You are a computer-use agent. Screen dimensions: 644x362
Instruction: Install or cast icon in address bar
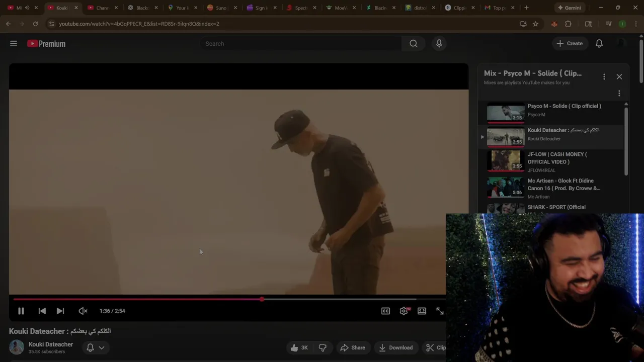point(523,24)
